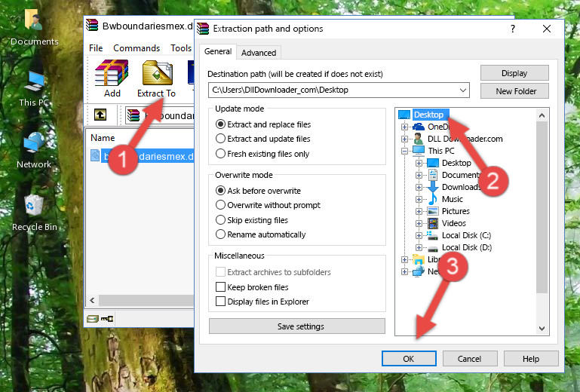This screenshot has height=392, width=580.
Task: Click the Display button
Action: click(x=514, y=73)
